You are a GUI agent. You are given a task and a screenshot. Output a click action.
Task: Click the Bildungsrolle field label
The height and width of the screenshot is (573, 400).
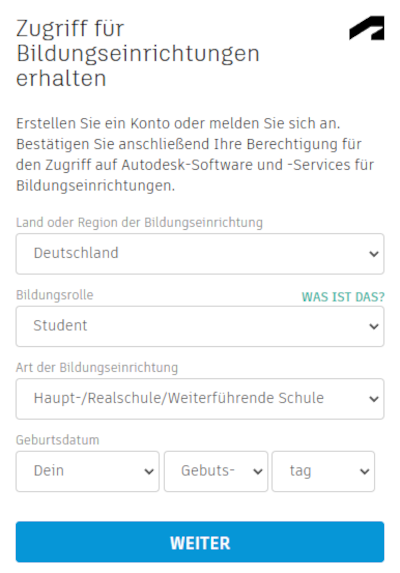[x=54, y=295]
